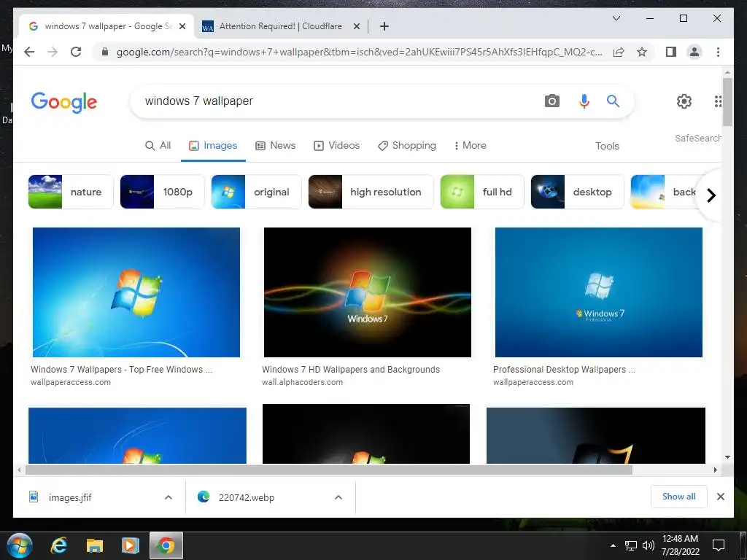Click the horizontal scrollbar thumb
This screenshot has width=747, height=560.
coord(329,470)
